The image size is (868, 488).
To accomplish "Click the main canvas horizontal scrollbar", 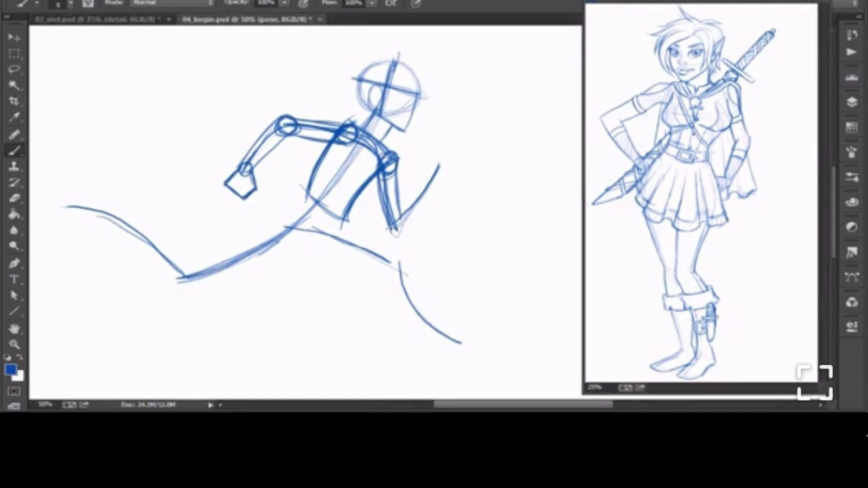I will click(523, 404).
